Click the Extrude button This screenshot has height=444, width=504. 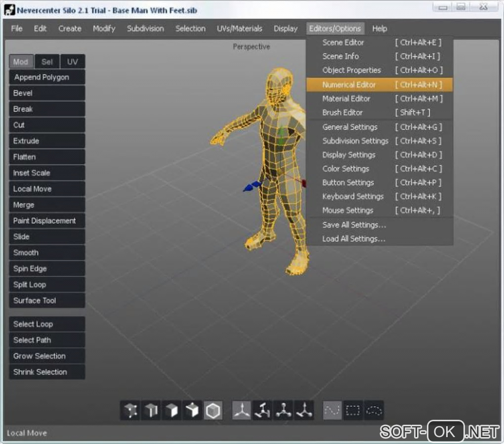point(47,141)
